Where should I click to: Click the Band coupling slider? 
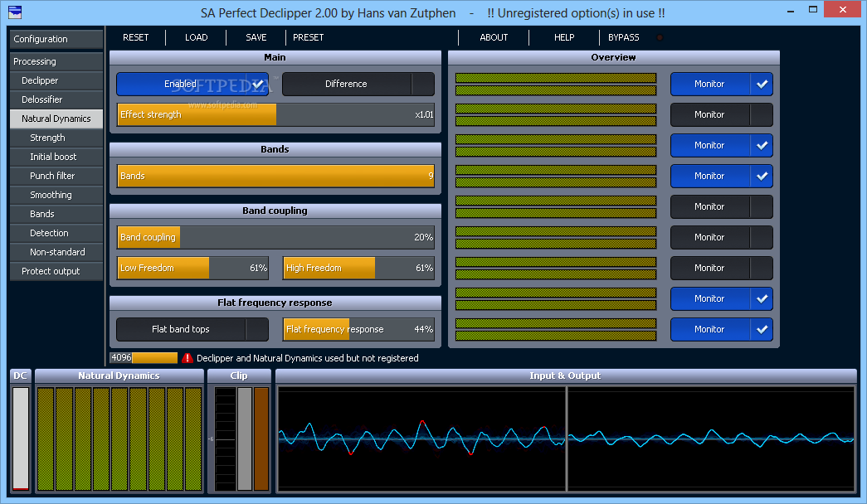click(x=275, y=237)
